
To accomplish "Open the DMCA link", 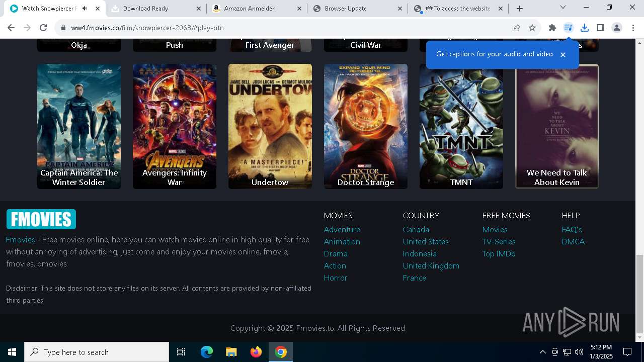I will [x=573, y=241].
